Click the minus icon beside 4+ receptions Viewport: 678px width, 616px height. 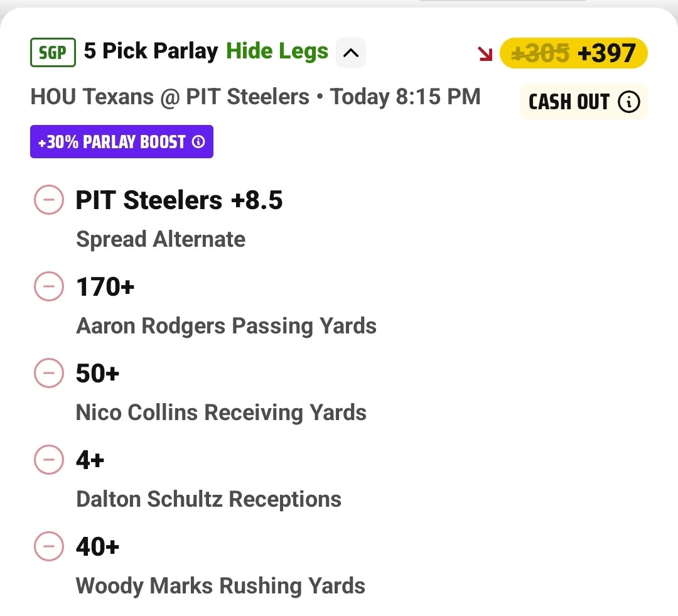click(48, 461)
